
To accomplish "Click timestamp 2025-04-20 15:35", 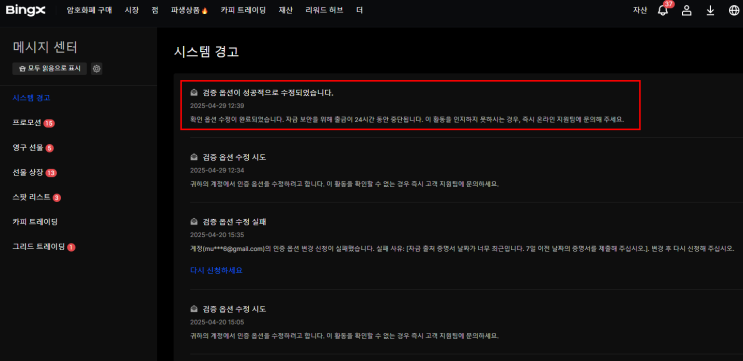I will (x=217, y=235).
